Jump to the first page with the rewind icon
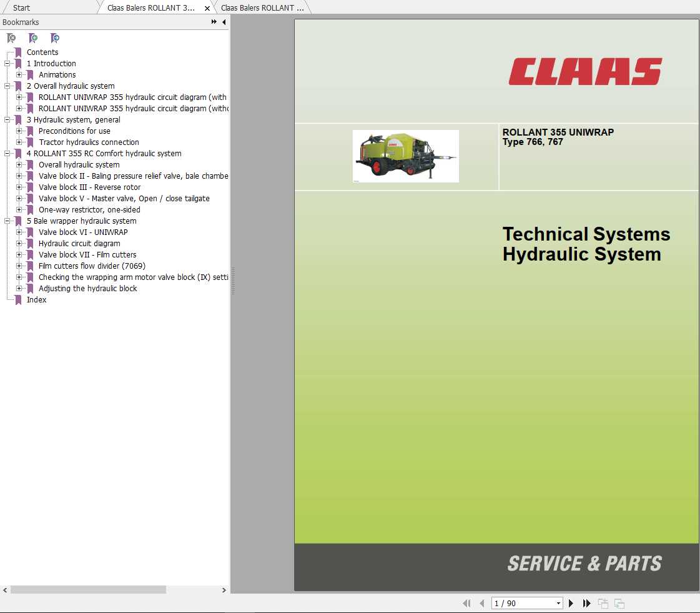Screen dimensions: 700x613 point(466,603)
